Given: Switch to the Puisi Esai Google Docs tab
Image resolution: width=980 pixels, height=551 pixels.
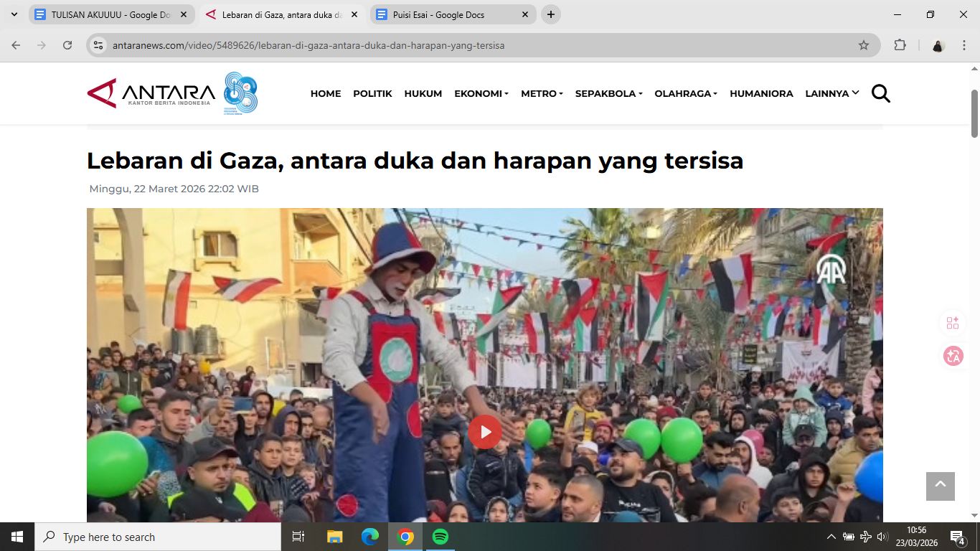Looking at the screenshot, I should coord(453,14).
